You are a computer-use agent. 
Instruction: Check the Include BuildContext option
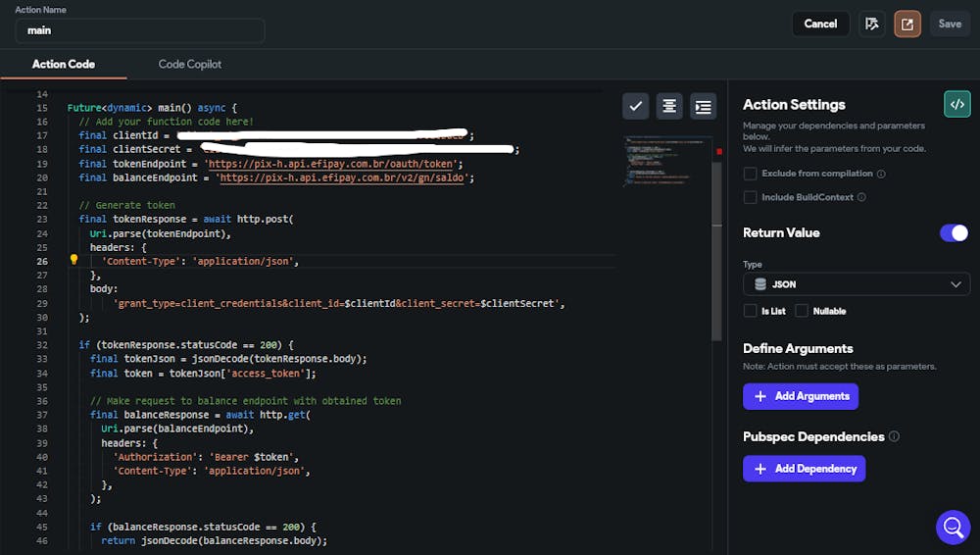[751, 197]
